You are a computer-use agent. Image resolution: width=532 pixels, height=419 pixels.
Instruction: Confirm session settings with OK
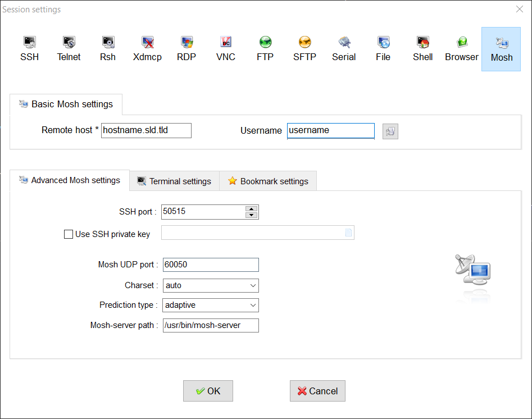pyautogui.click(x=208, y=390)
